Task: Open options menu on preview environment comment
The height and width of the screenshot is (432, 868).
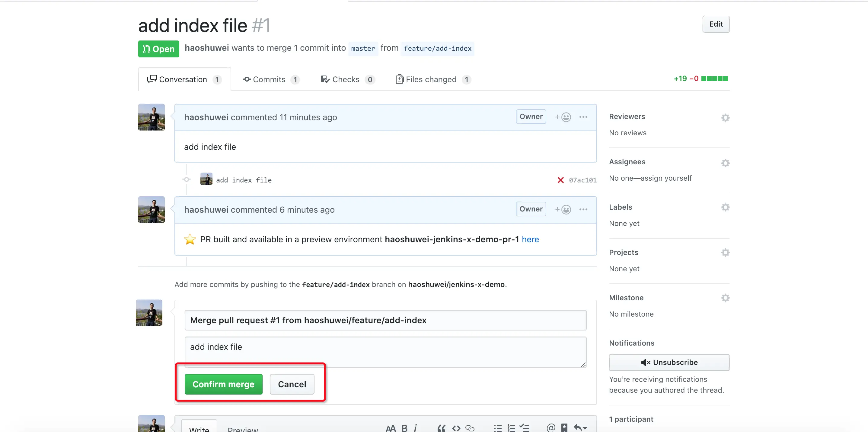Action: (x=583, y=209)
